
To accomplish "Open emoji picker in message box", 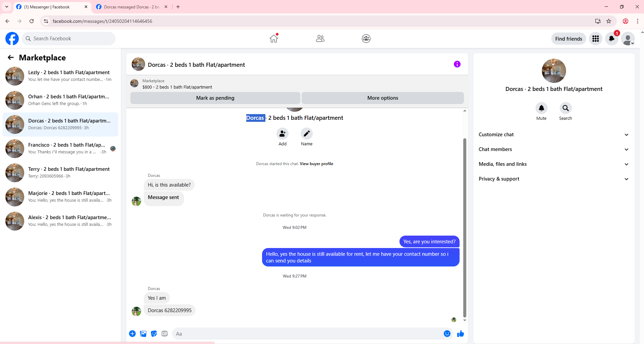I will click(x=447, y=334).
